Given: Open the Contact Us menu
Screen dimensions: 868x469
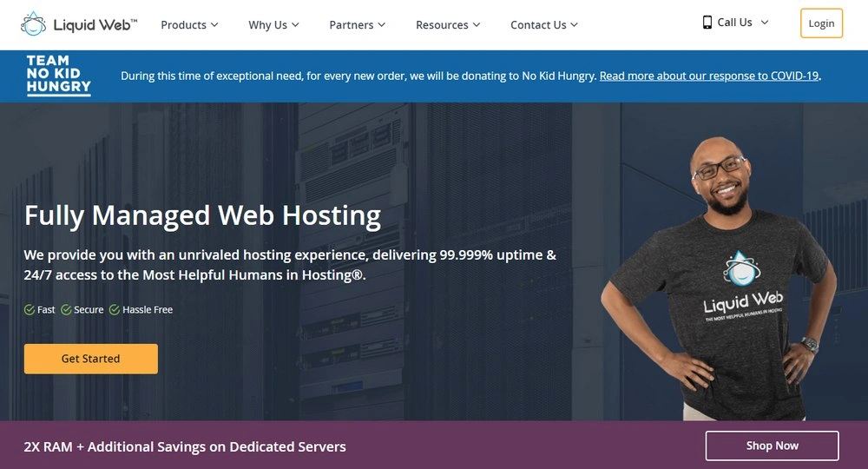Looking at the screenshot, I should pyautogui.click(x=543, y=25).
